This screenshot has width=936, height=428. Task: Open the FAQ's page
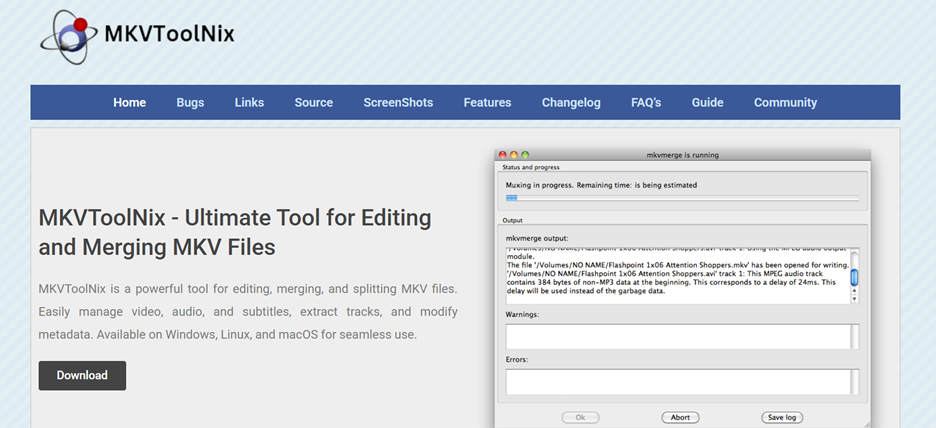click(646, 102)
